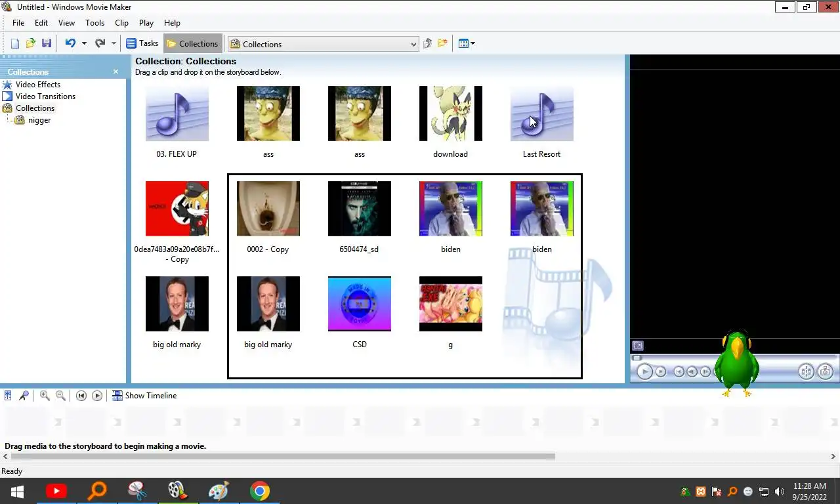Open the View menu
Image resolution: width=840 pixels, height=504 pixels.
tap(66, 22)
